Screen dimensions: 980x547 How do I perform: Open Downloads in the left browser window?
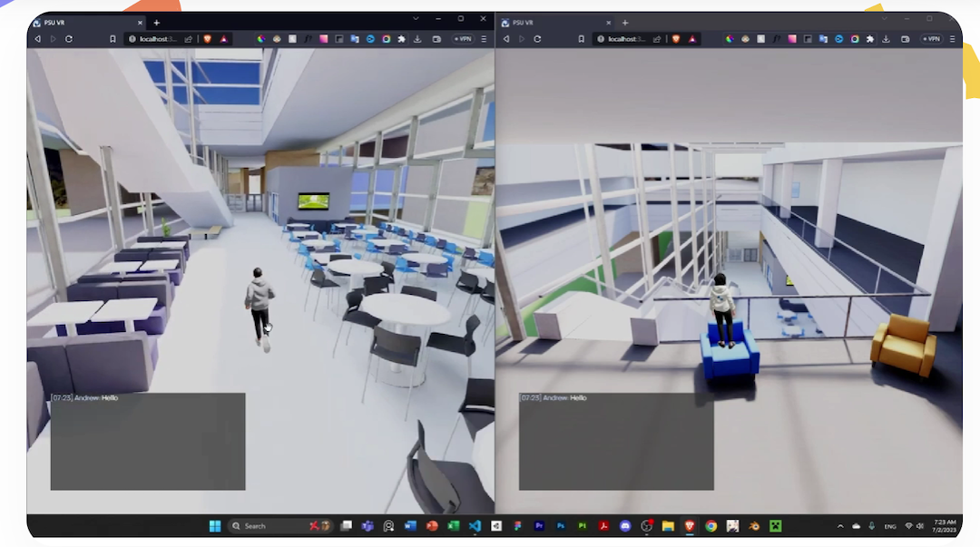(x=417, y=39)
